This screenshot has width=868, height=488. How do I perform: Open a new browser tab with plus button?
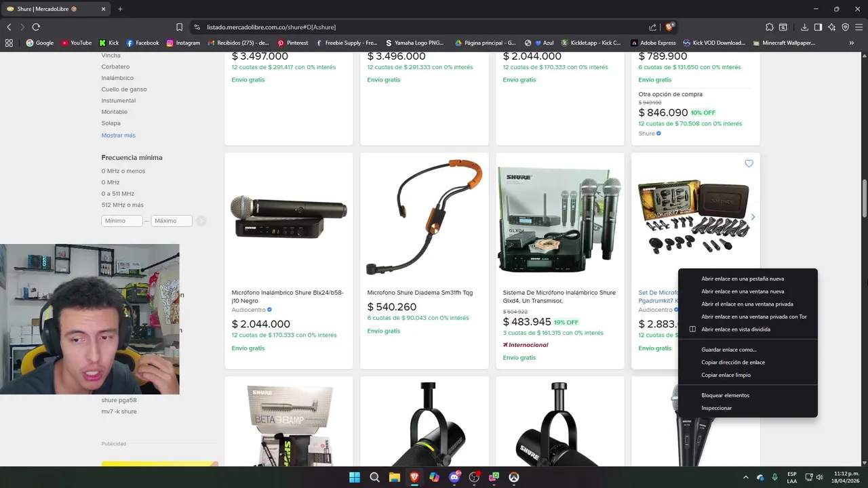point(120,9)
